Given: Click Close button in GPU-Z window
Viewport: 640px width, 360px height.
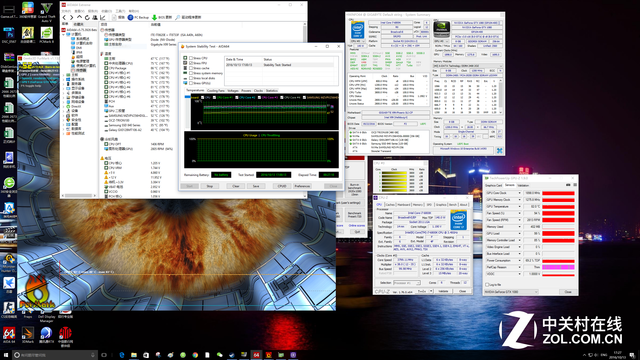Looking at the screenshot, I should click(568, 292).
